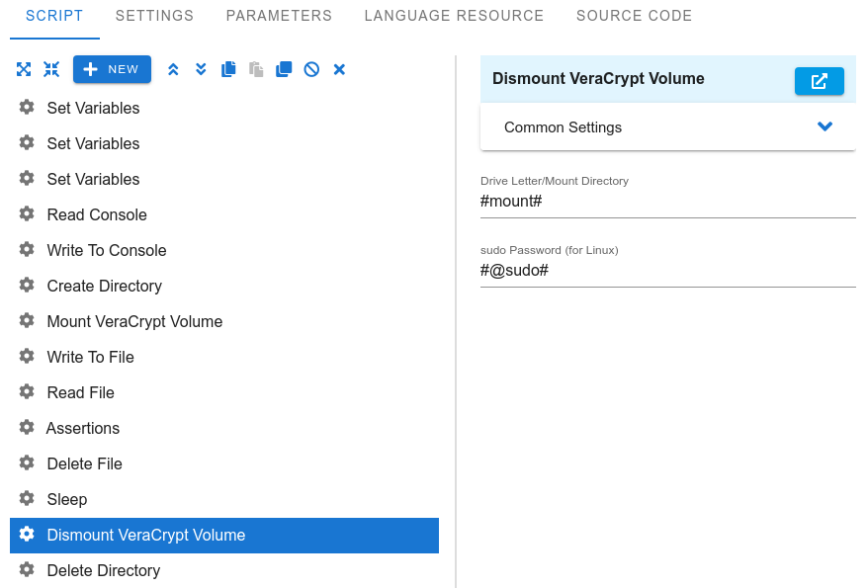This screenshot has width=868, height=588.
Task: Open the LANGUAGE RESOURCE tab
Action: click(454, 16)
